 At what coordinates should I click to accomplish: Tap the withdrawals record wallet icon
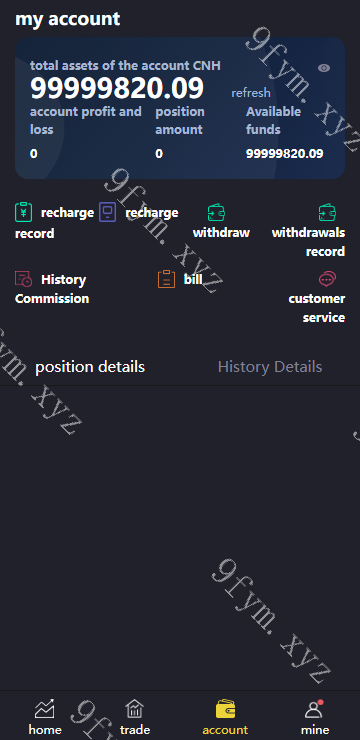tap(327, 212)
